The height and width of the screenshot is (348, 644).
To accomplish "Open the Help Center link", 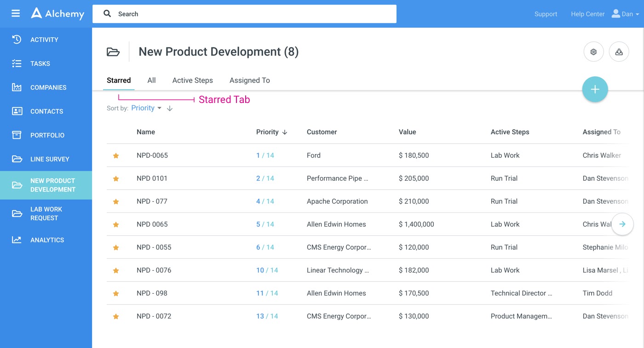I will (x=587, y=14).
